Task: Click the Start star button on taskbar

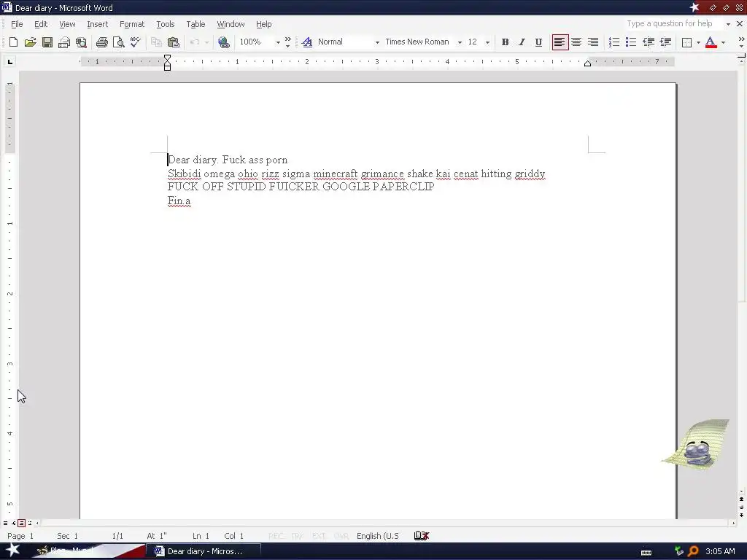Action: tap(13, 551)
